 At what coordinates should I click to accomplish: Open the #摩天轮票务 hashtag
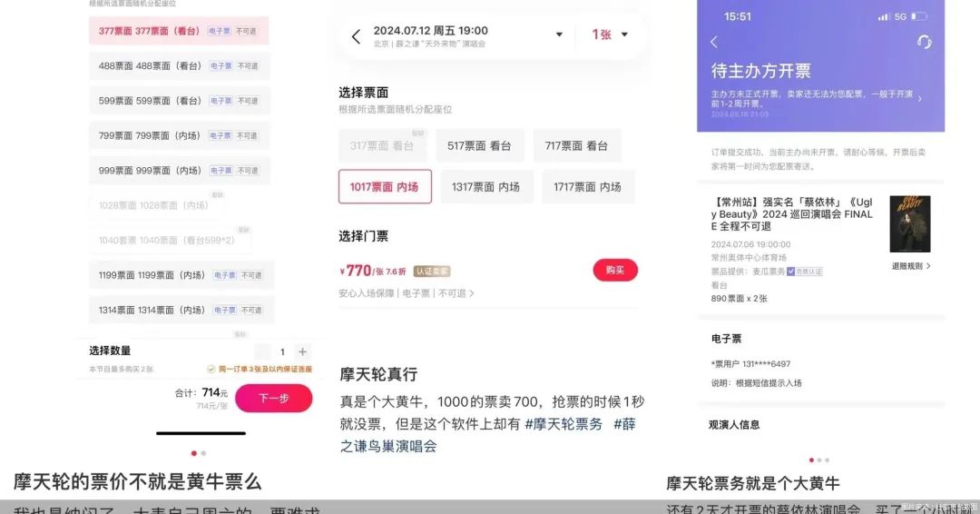[x=563, y=424]
